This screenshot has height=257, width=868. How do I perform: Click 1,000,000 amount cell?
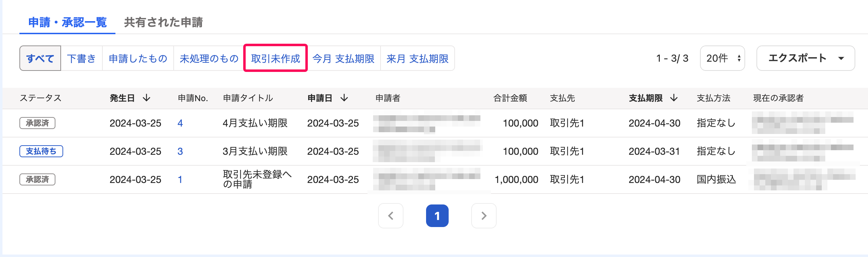point(516,179)
